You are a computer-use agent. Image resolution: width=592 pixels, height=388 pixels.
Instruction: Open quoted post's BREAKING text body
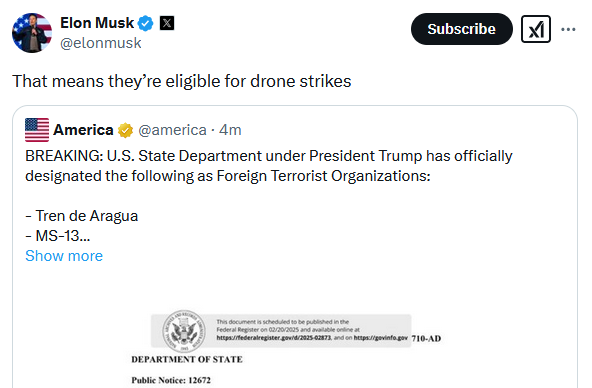coord(269,196)
